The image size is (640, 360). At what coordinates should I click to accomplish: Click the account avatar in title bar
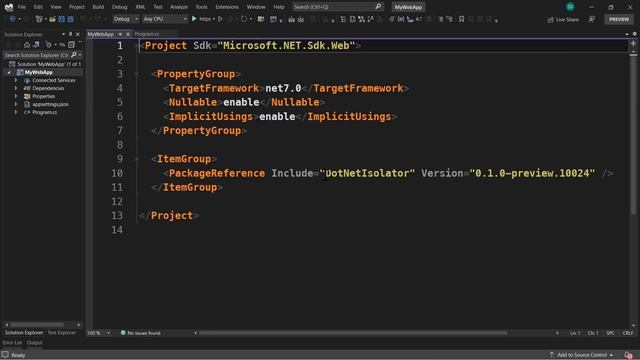click(570, 7)
